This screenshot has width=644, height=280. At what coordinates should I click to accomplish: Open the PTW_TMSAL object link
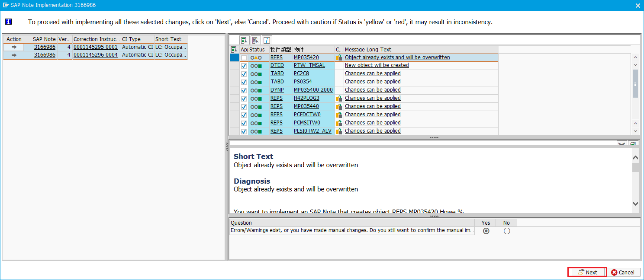pos(309,65)
